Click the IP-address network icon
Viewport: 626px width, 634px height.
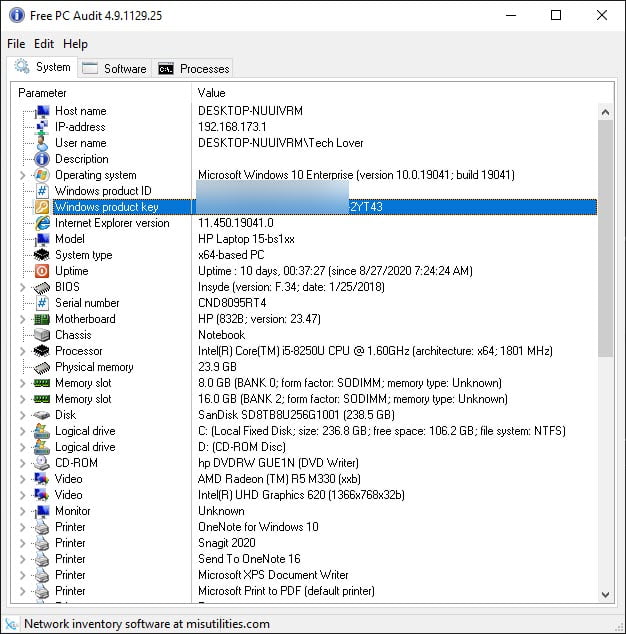42,127
